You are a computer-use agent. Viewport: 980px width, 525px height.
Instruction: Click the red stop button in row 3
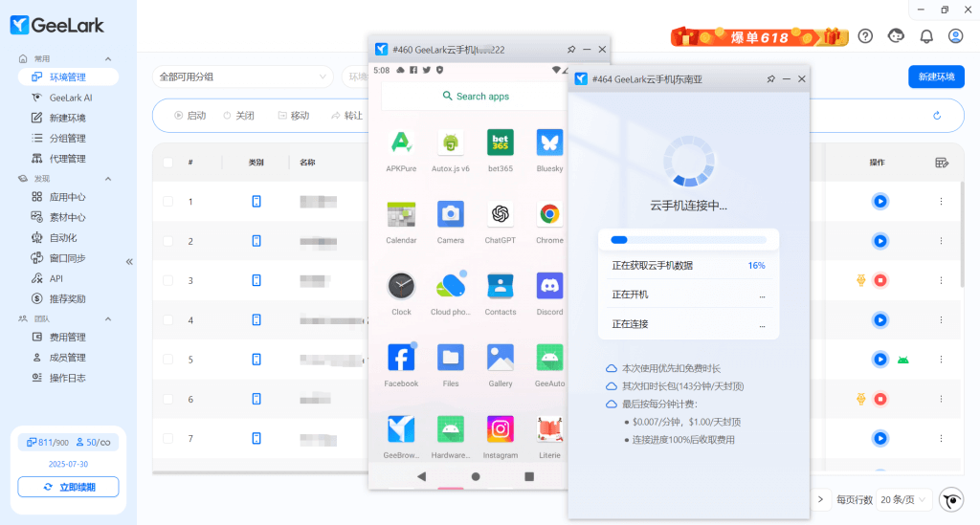pyautogui.click(x=880, y=280)
